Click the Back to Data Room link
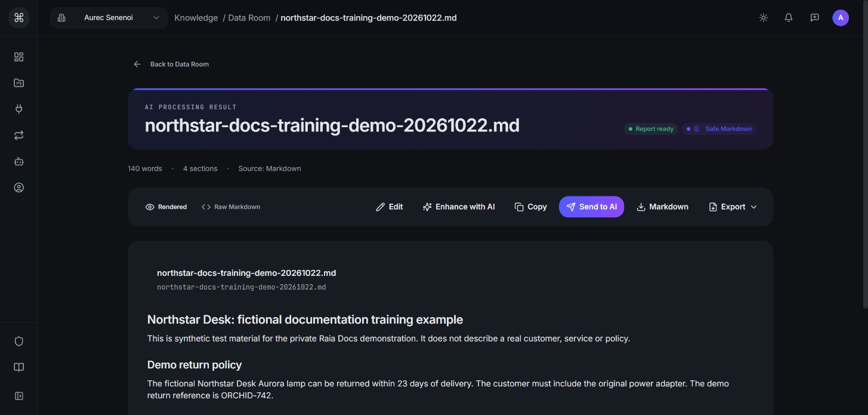 click(171, 64)
